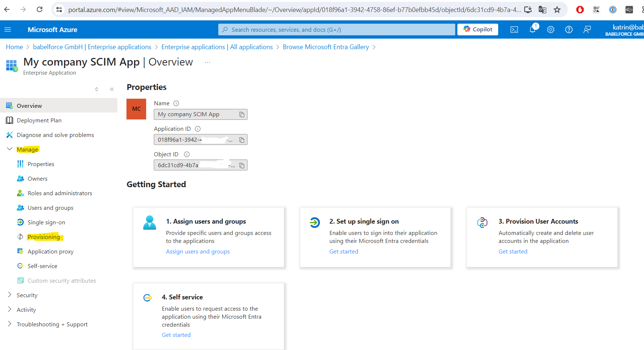This screenshot has height=350, width=644.
Task: Show info tooltip for Application ID
Action: point(198,129)
